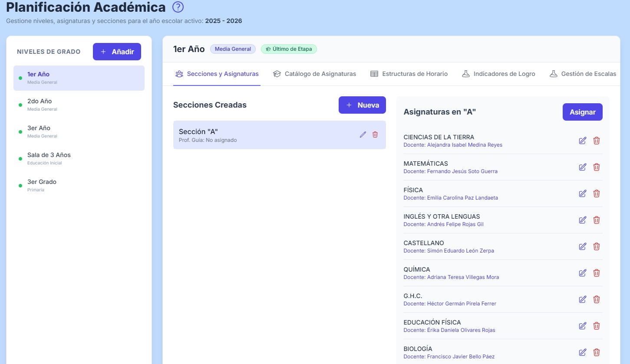Viewport: 630px width, 364px height.
Task: Delete the INGLÉS Y OTRA LENGUAS assignment
Action: (597, 220)
